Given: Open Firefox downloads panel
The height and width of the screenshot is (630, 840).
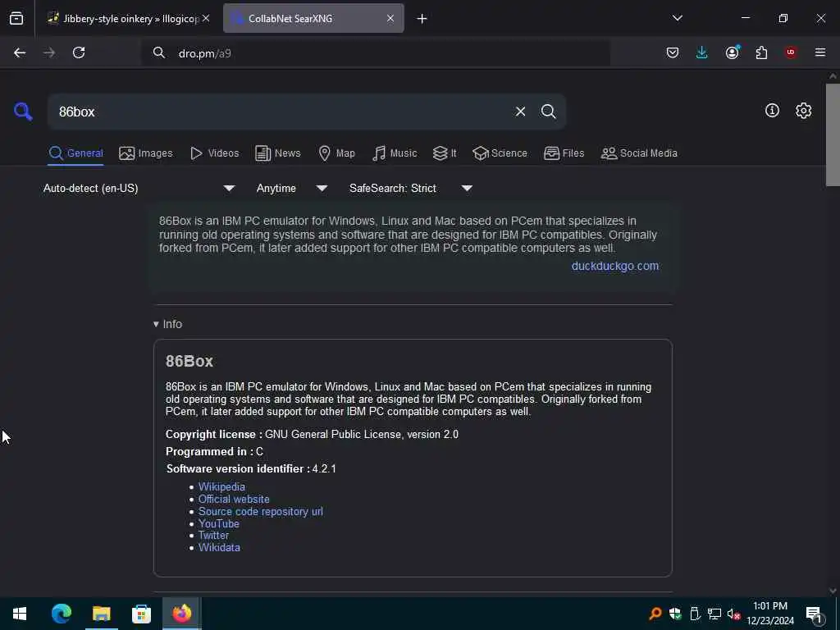Looking at the screenshot, I should [x=702, y=52].
